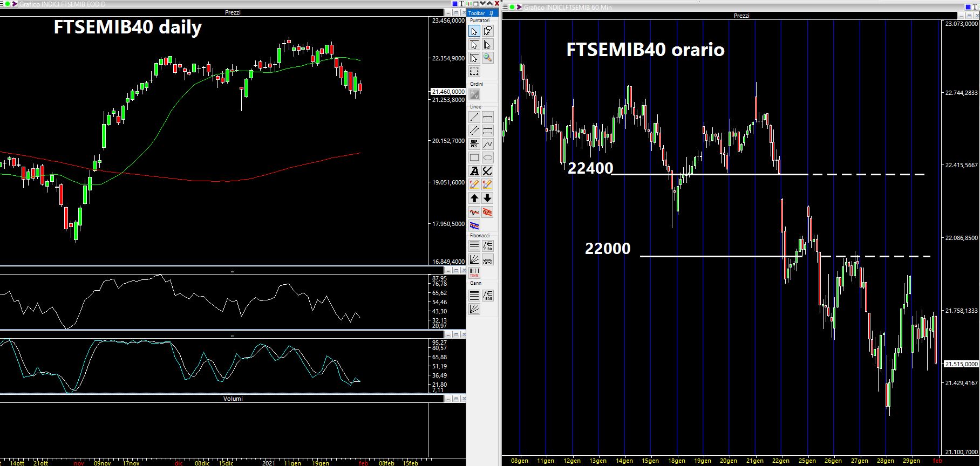Click the blue regression channel icon

[x=474, y=225]
